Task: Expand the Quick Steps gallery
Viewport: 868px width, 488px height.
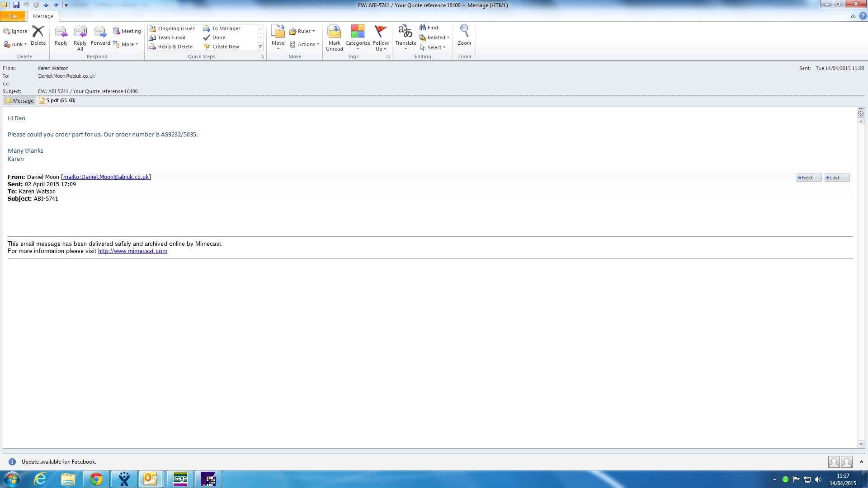Action: (x=260, y=47)
